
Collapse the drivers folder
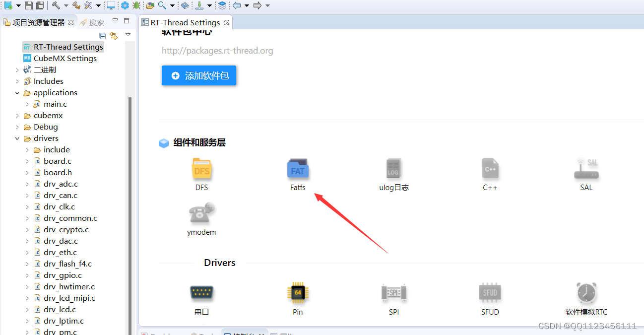coord(17,138)
